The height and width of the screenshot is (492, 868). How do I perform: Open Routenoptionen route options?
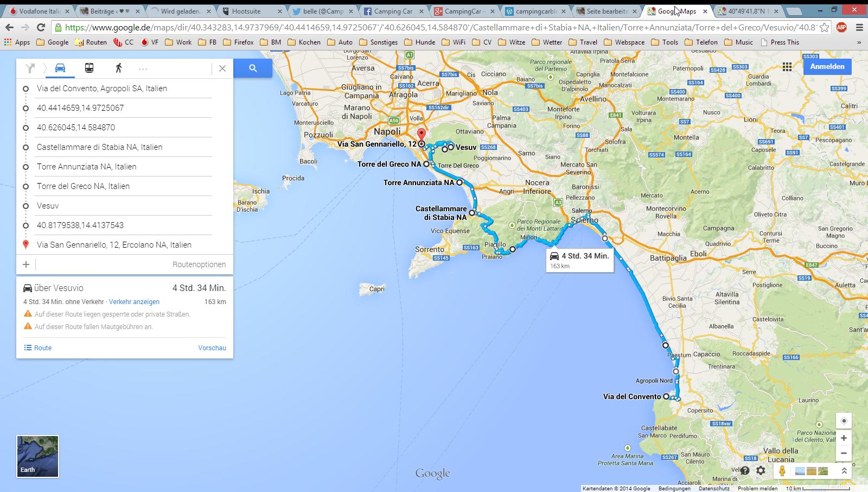tap(199, 264)
